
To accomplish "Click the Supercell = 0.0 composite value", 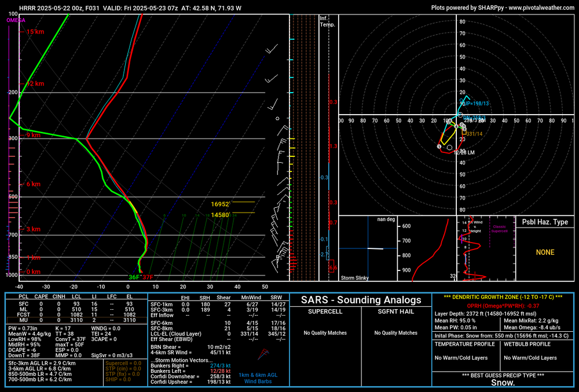I will tap(123, 363).
